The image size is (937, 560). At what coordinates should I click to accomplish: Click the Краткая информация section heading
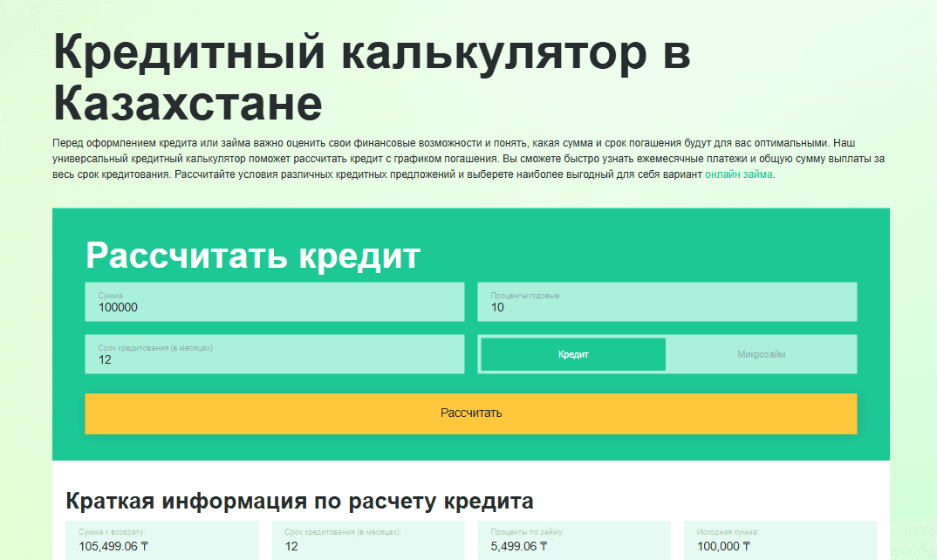[x=301, y=500]
